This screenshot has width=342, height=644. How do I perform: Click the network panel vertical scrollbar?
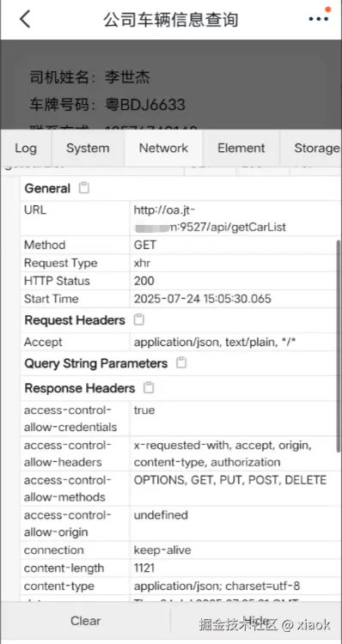[x=339, y=341]
